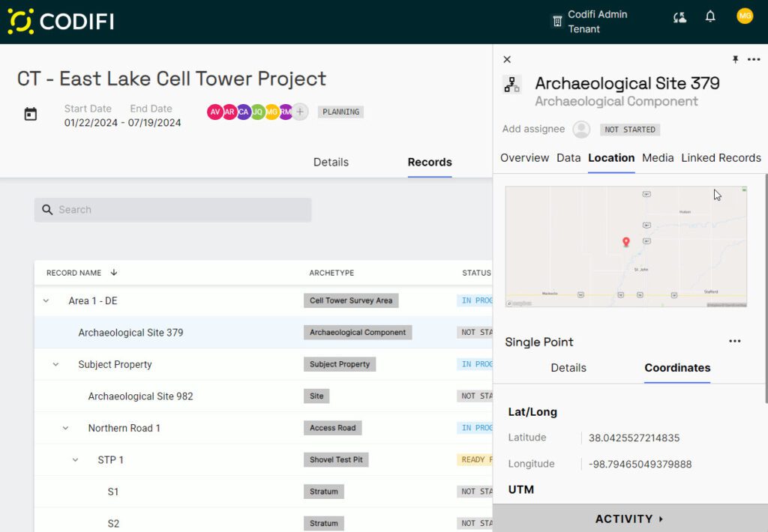This screenshot has height=532, width=768.
Task: Switch to the Media tab
Action: coord(658,158)
